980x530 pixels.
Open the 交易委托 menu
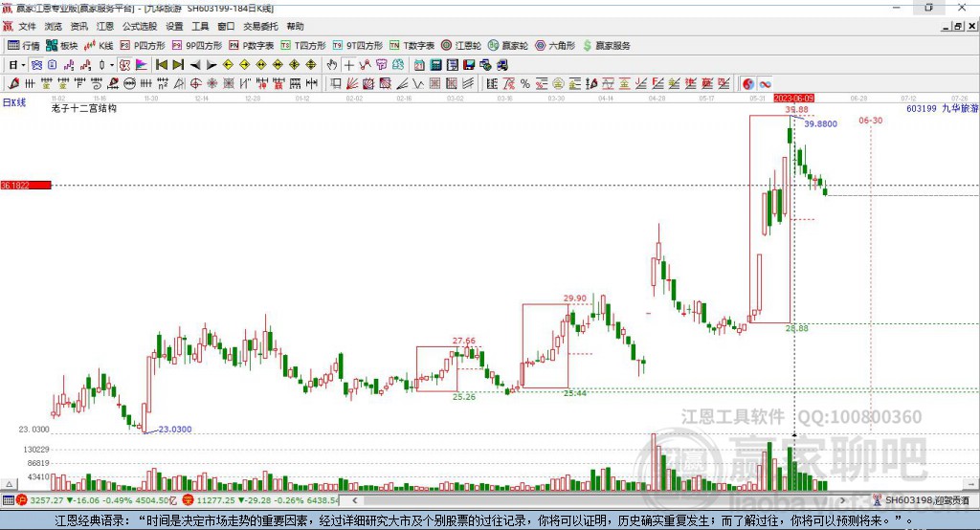pos(260,26)
